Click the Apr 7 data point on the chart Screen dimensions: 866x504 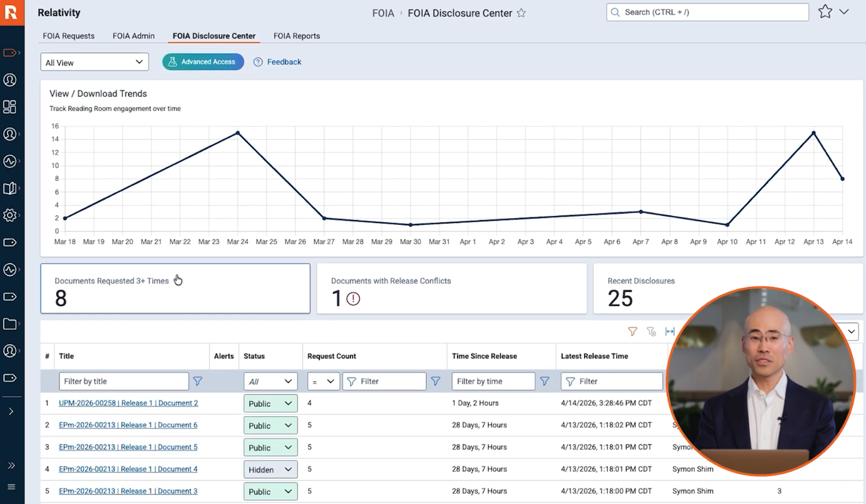tap(641, 211)
